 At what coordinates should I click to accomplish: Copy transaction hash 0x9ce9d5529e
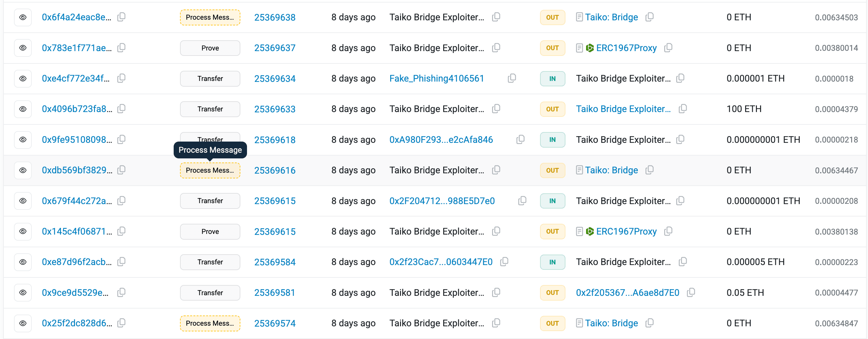(x=121, y=292)
